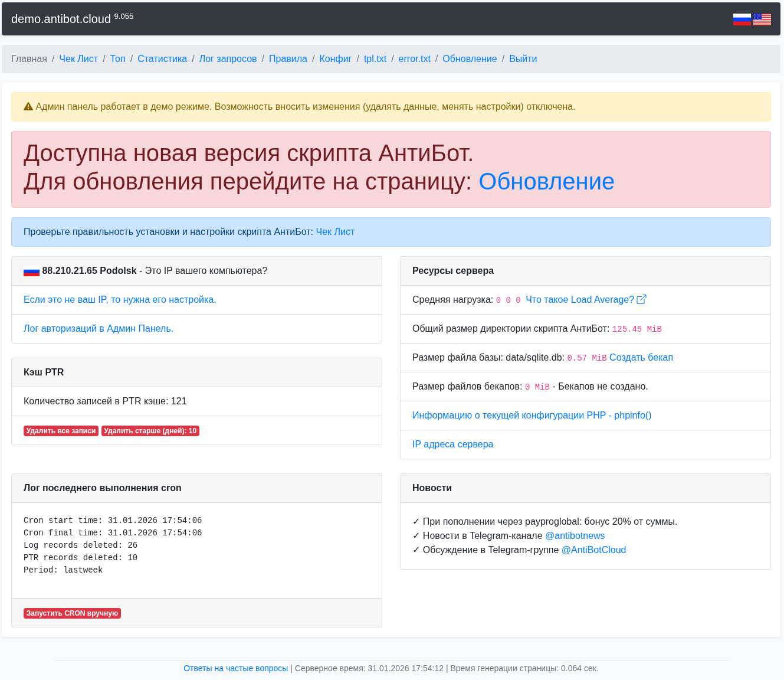
Task: Click Создать бекап link
Action: pos(641,358)
